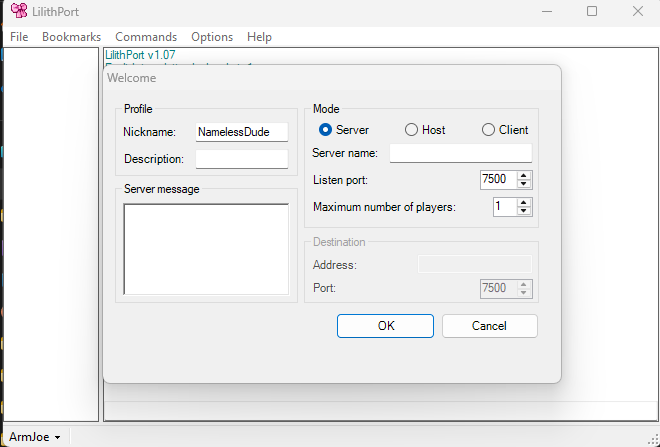
Task: Click the Maximum number of players value
Action: pos(505,207)
